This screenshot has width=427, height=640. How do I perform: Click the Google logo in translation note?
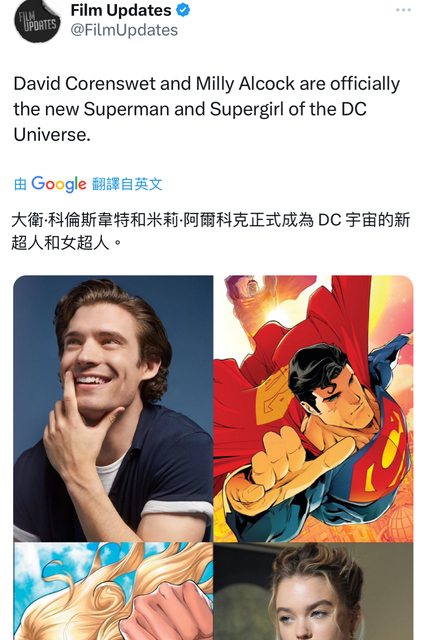point(59,184)
